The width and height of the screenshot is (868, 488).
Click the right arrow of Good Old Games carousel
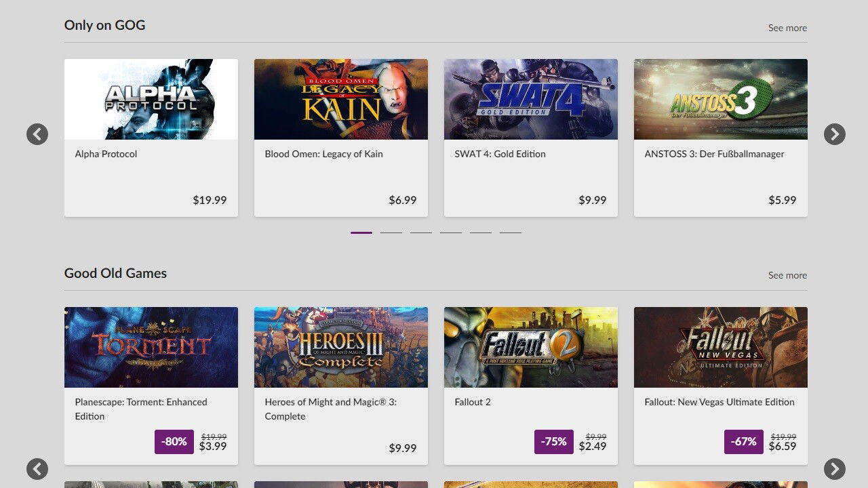[x=835, y=468]
